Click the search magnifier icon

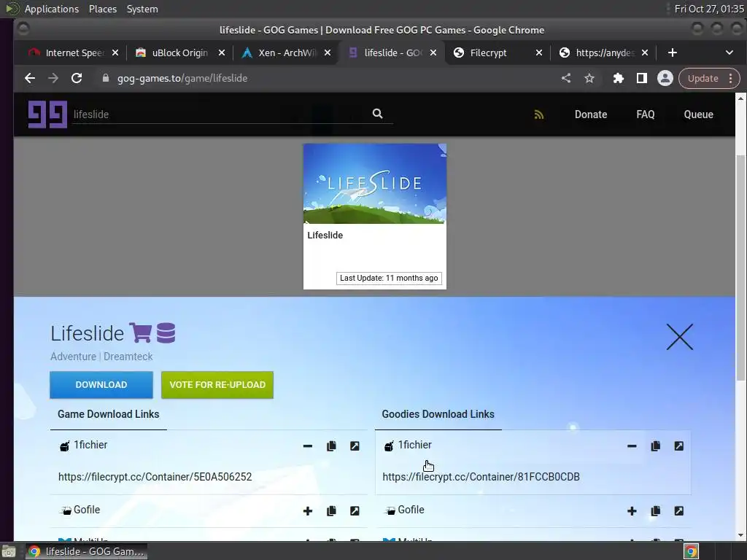(377, 114)
